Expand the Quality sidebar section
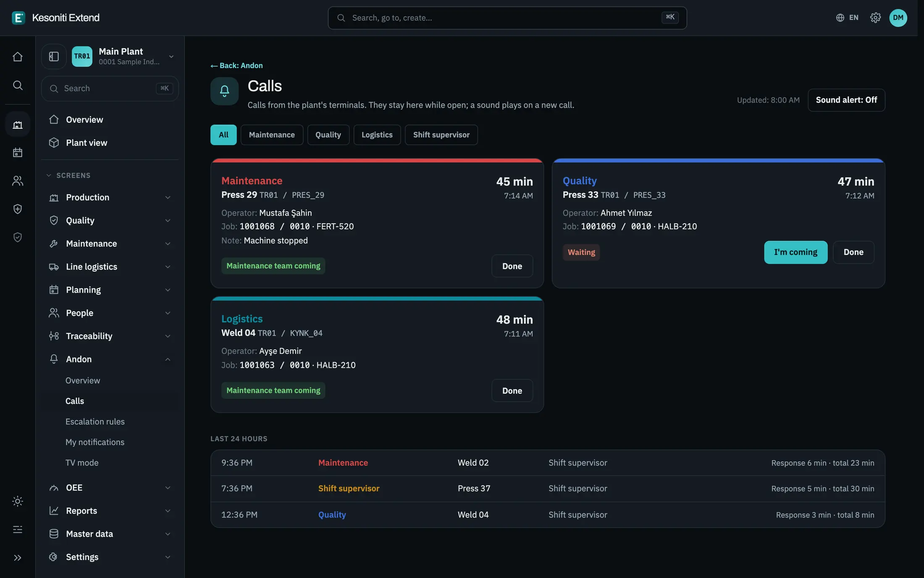The height and width of the screenshot is (578, 924). (x=110, y=220)
